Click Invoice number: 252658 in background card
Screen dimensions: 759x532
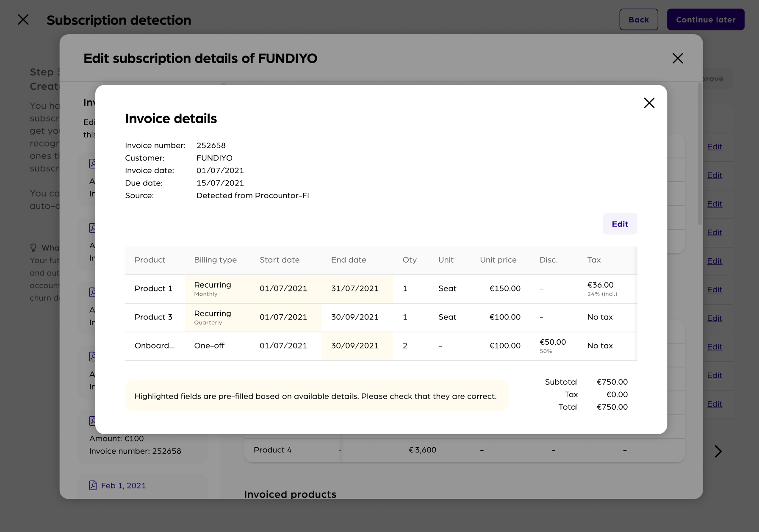click(x=135, y=451)
